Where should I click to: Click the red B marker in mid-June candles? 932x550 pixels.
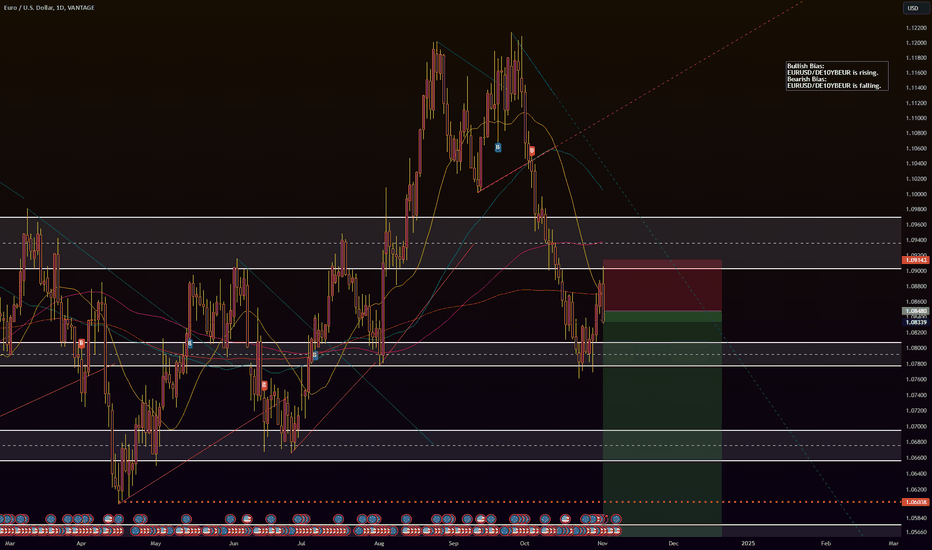point(265,385)
